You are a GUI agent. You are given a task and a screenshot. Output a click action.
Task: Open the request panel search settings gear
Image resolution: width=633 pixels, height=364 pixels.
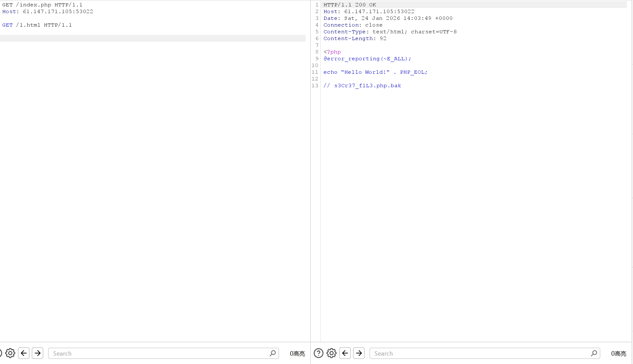[x=10, y=353]
